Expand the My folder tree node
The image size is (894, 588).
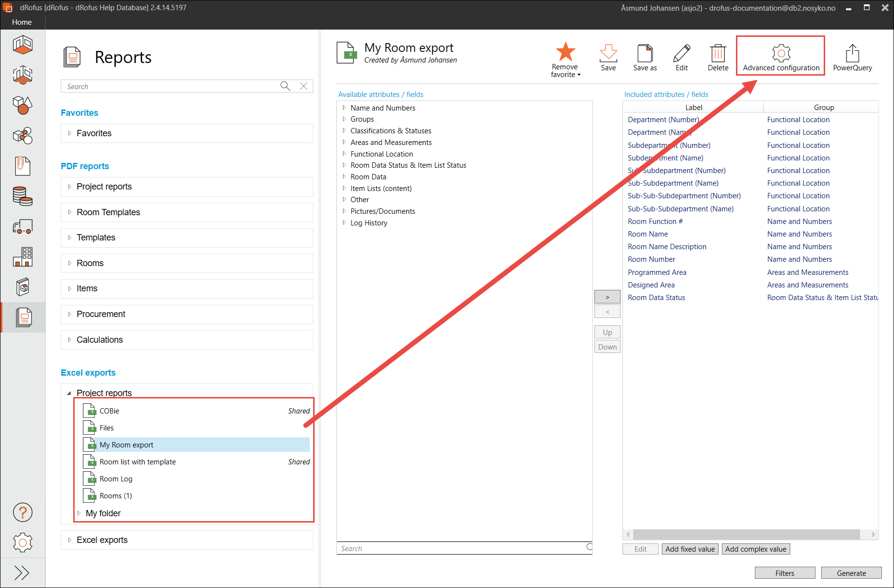[79, 513]
